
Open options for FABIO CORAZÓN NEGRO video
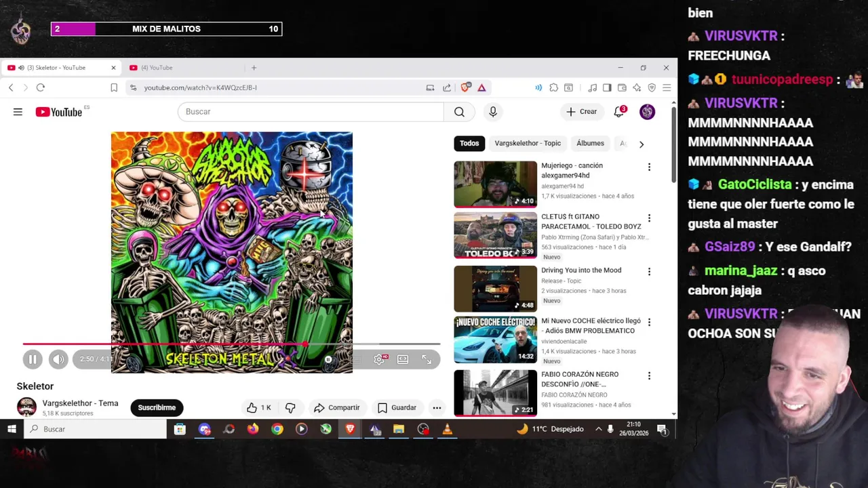click(649, 375)
